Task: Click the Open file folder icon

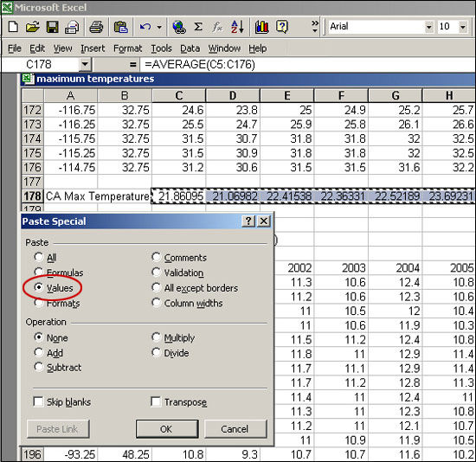Action: point(33,27)
